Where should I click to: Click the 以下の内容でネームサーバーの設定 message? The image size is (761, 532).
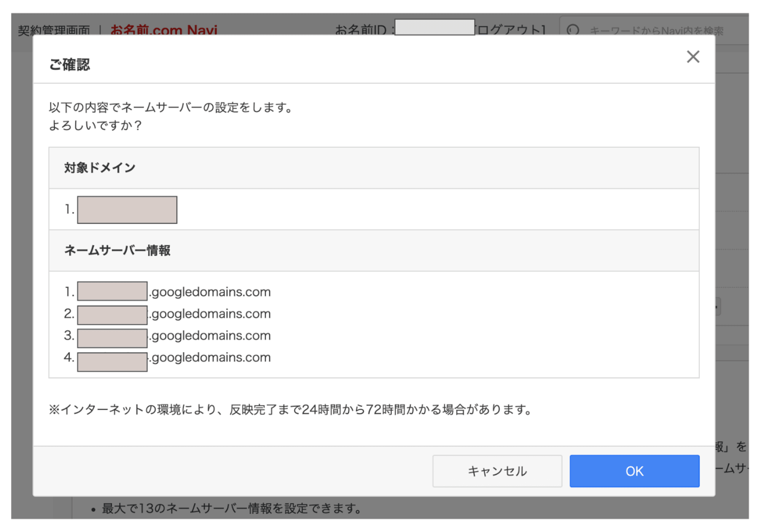171,107
